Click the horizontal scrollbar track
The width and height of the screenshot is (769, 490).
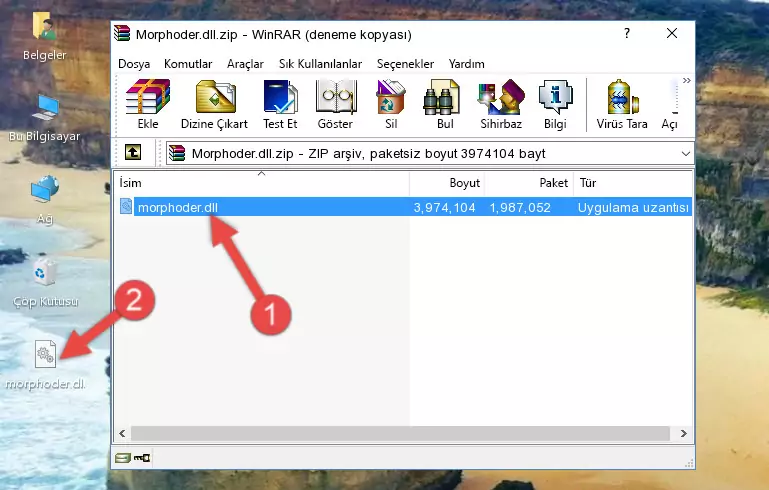coord(400,433)
